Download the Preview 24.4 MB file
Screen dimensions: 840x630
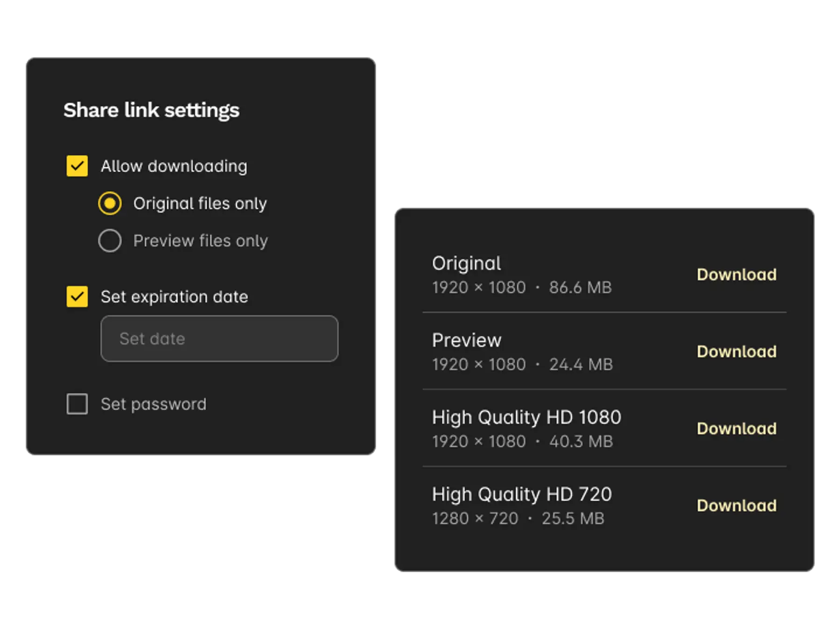(736, 351)
